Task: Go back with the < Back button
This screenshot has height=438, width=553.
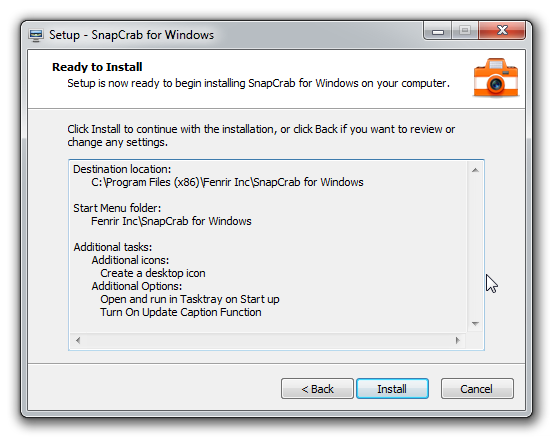Action: click(x=317, y=389)
